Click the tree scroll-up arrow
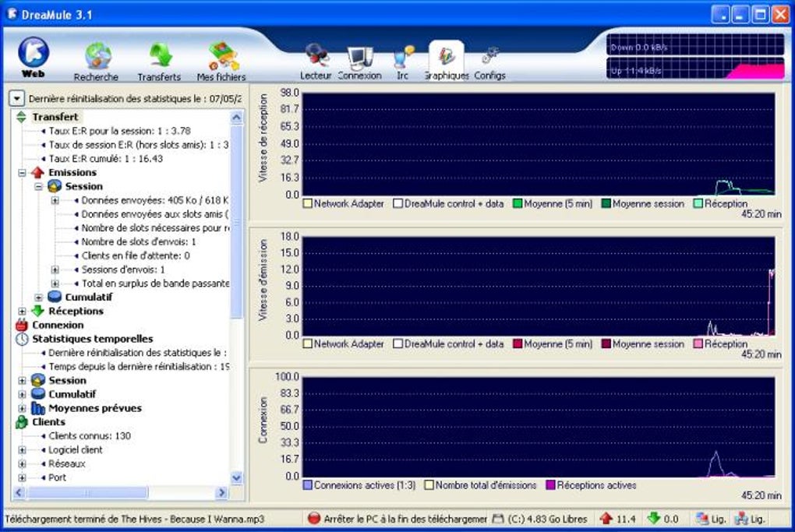Viewport: 795px width, 532px height. [236, 118]
